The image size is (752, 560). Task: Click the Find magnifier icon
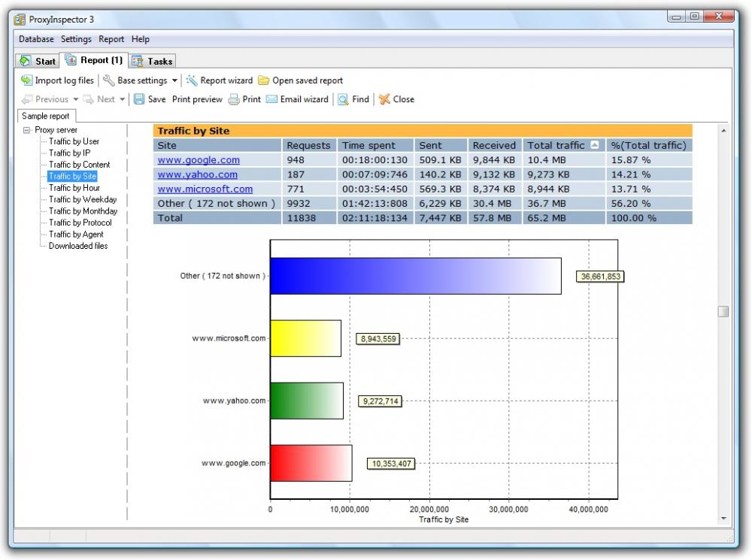(x=344, y=99)
